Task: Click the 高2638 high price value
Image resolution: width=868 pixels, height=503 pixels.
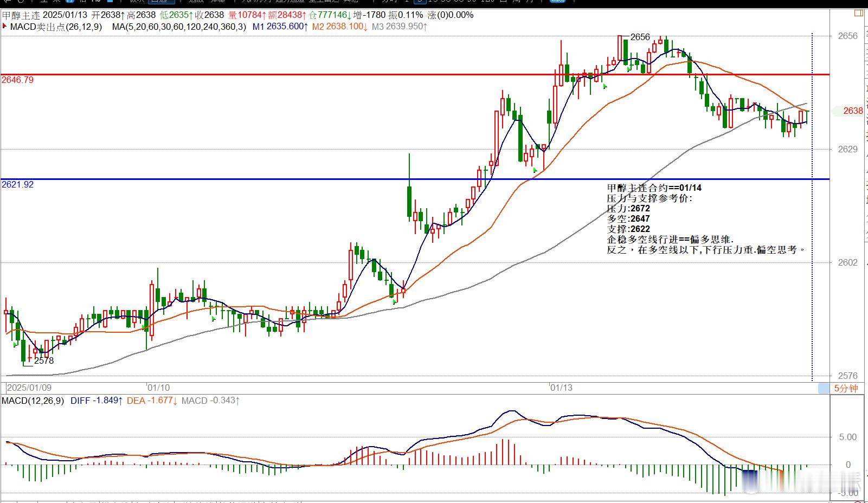Action: (142, 15)
